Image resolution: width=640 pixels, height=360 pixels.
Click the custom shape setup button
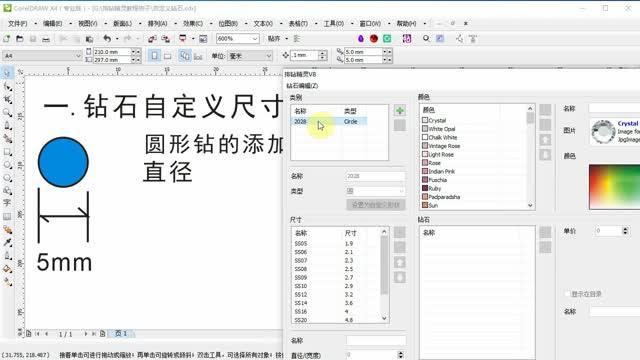[376, 204]
